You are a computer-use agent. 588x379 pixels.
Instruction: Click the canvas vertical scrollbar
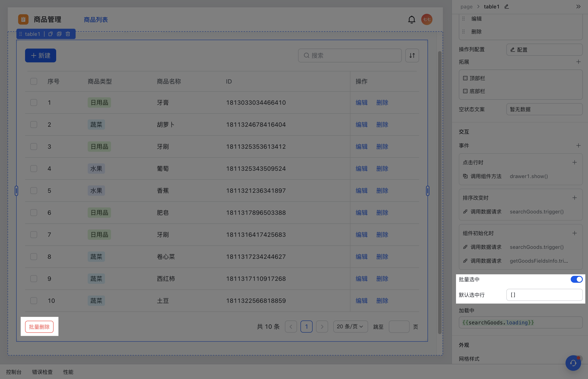(439, 193)
